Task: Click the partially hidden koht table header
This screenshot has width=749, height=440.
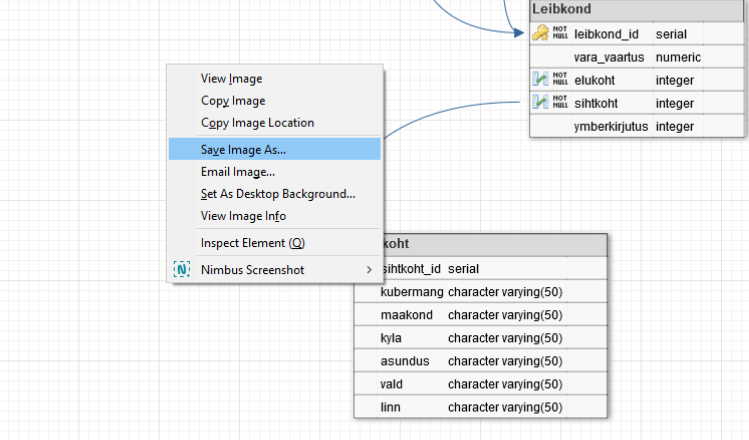Action: 495,245
